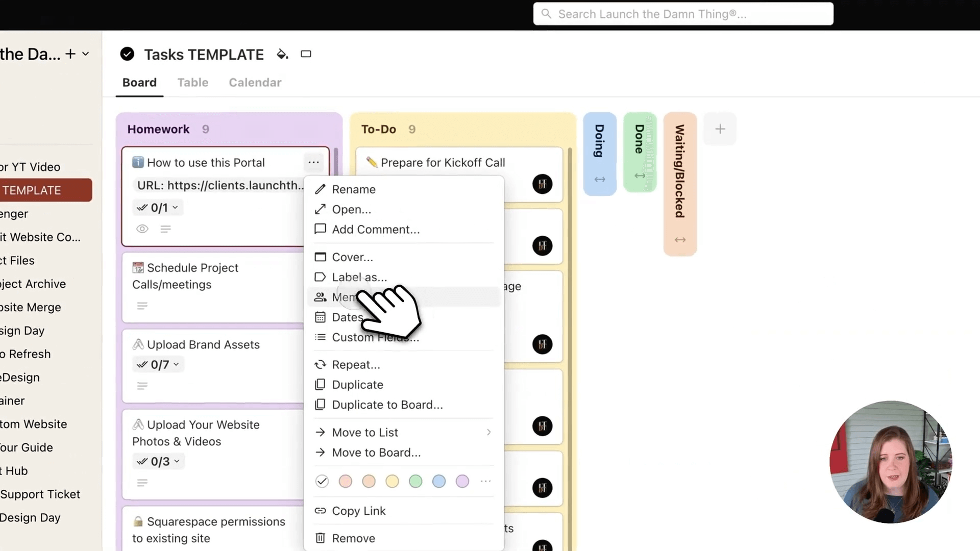Open the Move to List submenu arrow

point(488,433)
